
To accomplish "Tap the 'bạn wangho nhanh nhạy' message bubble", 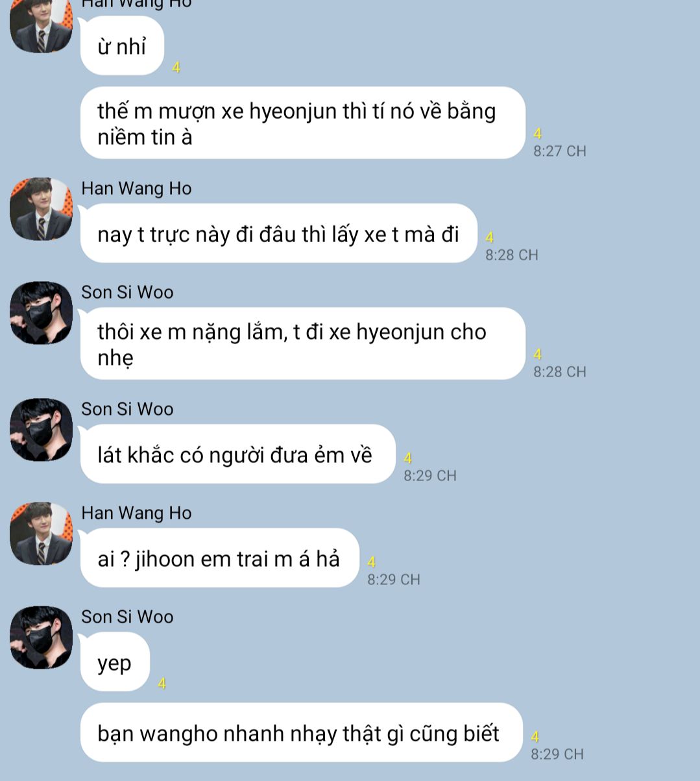I will click(301, 733).
